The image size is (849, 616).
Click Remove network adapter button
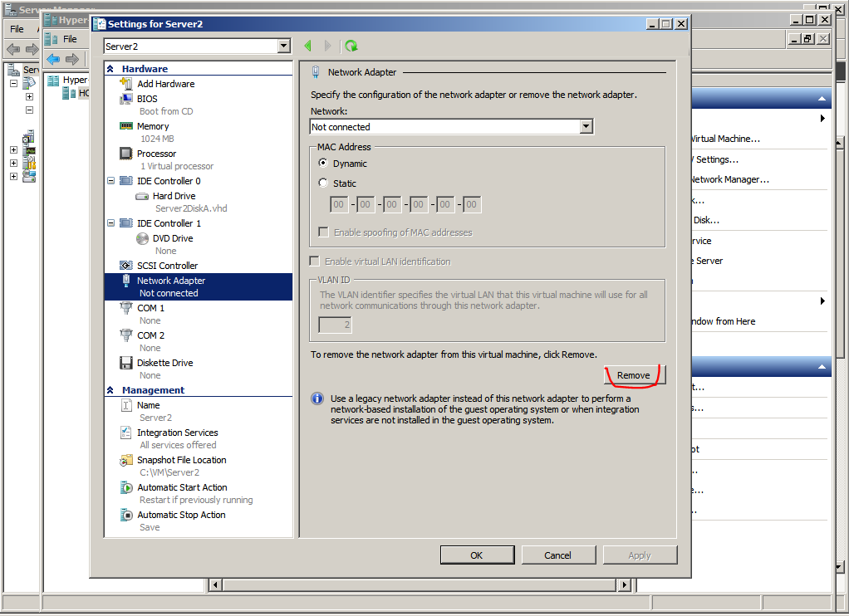(x=634, y=375)
